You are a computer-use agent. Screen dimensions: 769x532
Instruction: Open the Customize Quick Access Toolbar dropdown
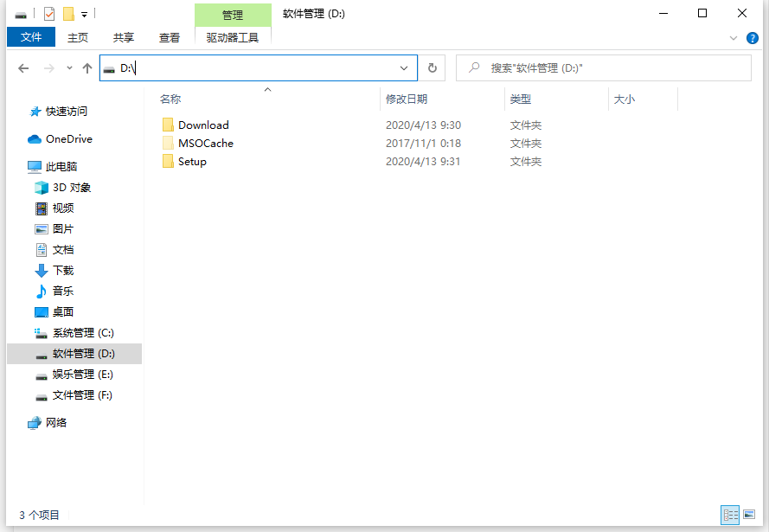(x=85, y=15)
